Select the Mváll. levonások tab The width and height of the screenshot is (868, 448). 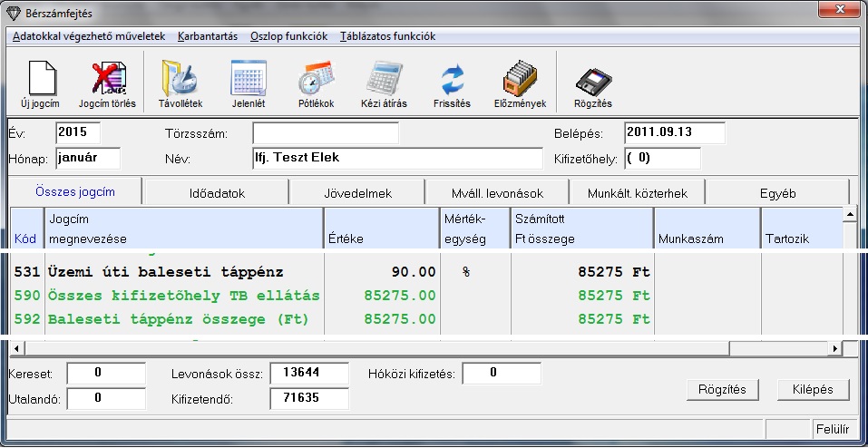[x=497, y=193]
